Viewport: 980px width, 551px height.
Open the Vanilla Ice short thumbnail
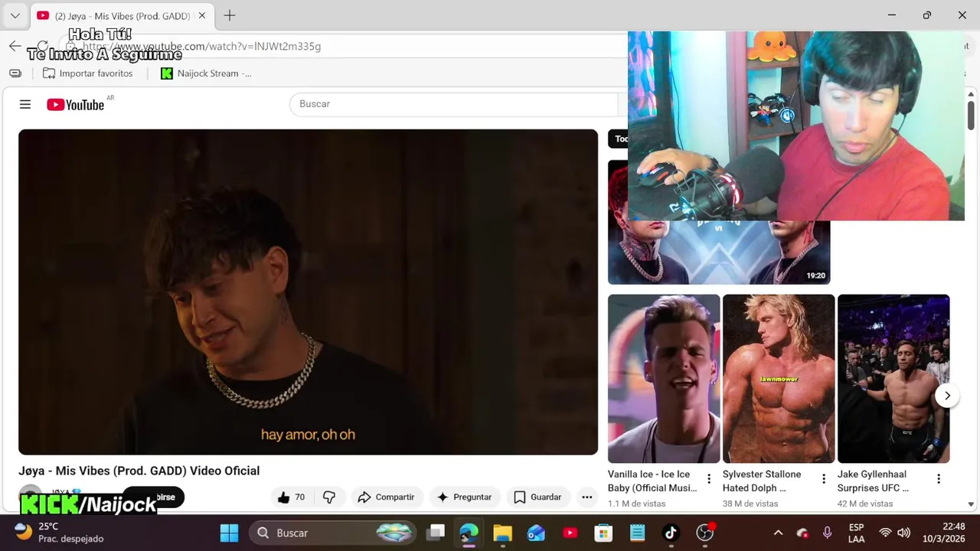(x=664, y=379)
